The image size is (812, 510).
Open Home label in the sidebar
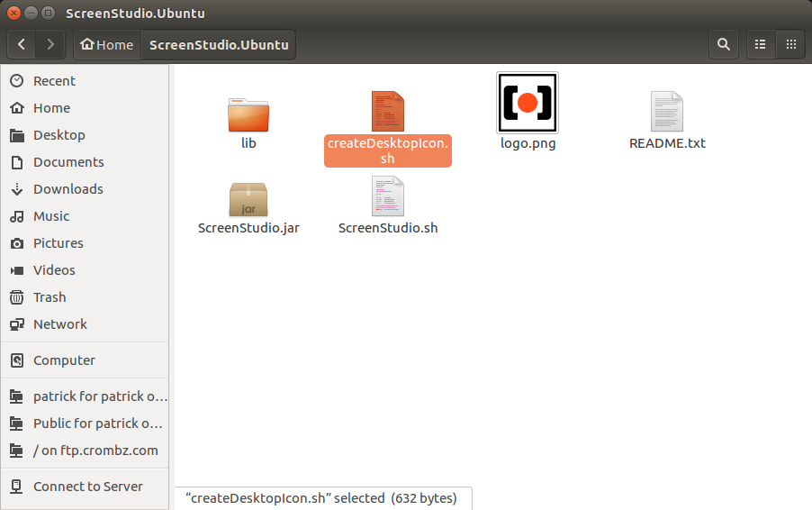tap(52, 108)
